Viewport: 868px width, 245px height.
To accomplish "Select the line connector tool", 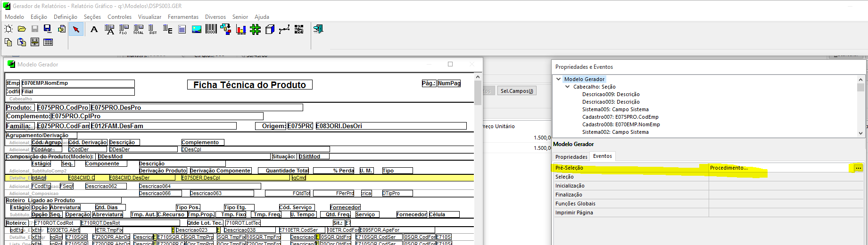I will pos(284,30).
